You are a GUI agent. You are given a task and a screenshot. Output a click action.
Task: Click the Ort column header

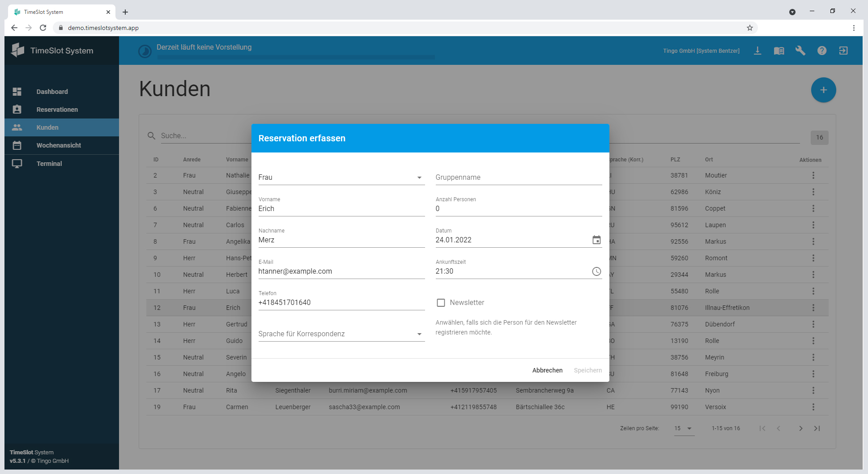tap(709, 160)
